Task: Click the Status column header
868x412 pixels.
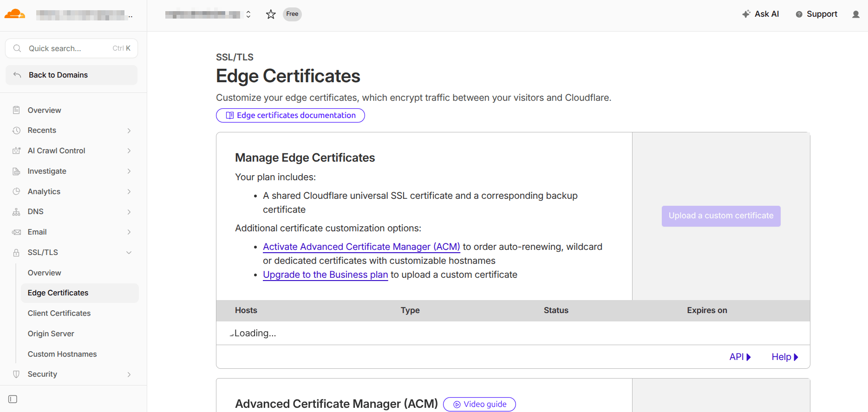Action: click(x=556, y=310)
